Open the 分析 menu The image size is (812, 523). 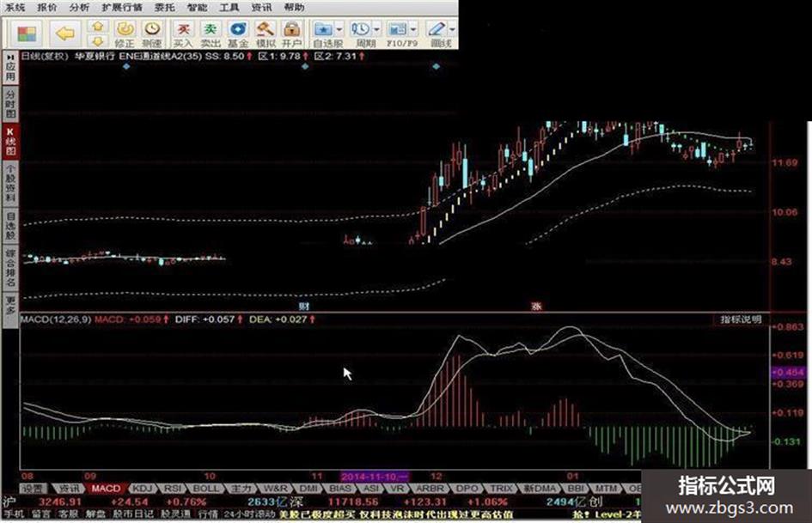click(x=79, y=7)
